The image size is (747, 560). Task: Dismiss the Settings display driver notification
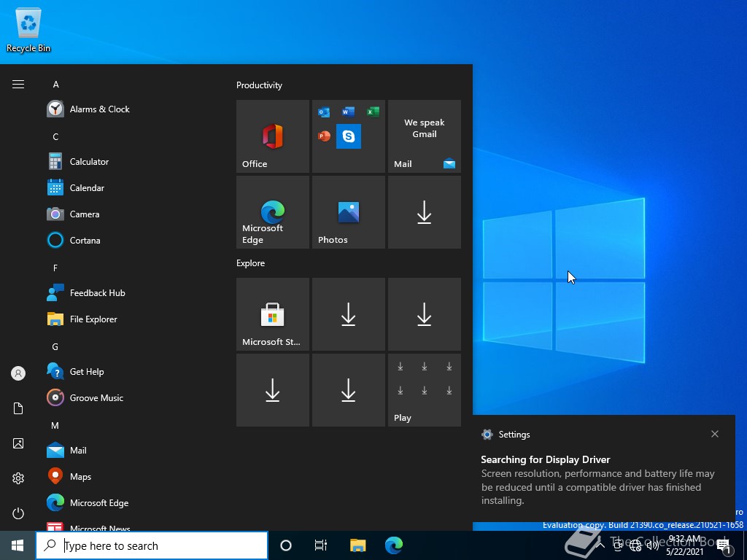tap(715, 434)
